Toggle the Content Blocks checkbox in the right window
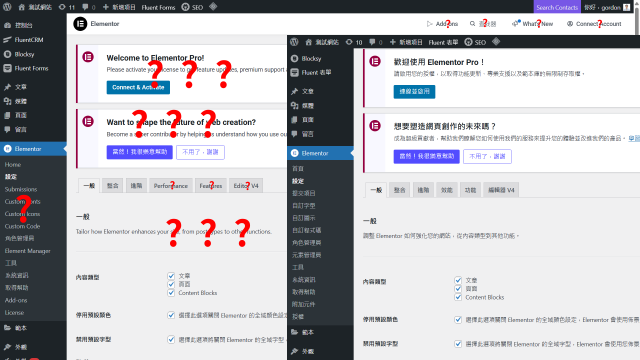 click(x=458, y=297)
